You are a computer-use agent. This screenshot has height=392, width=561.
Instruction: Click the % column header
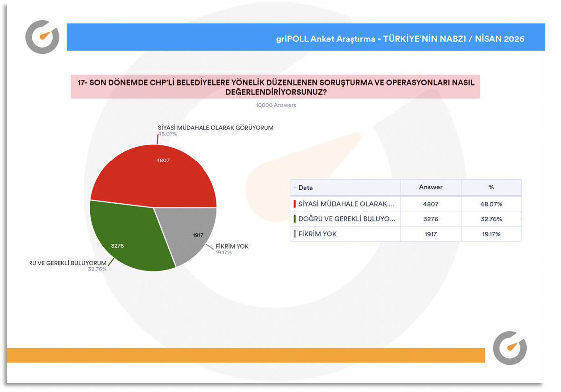(x=491, y=187)
